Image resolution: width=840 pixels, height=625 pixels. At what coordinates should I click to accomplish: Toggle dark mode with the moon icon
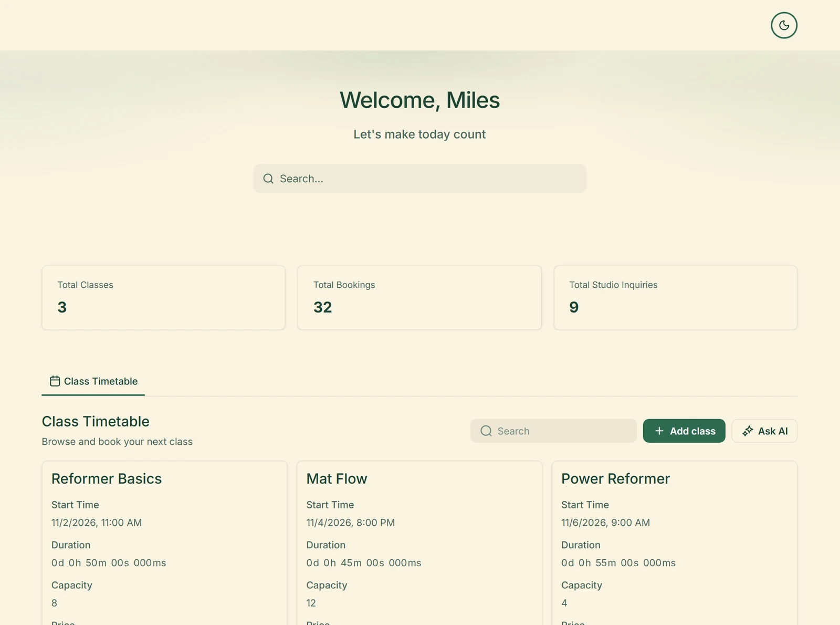point(784,25)
